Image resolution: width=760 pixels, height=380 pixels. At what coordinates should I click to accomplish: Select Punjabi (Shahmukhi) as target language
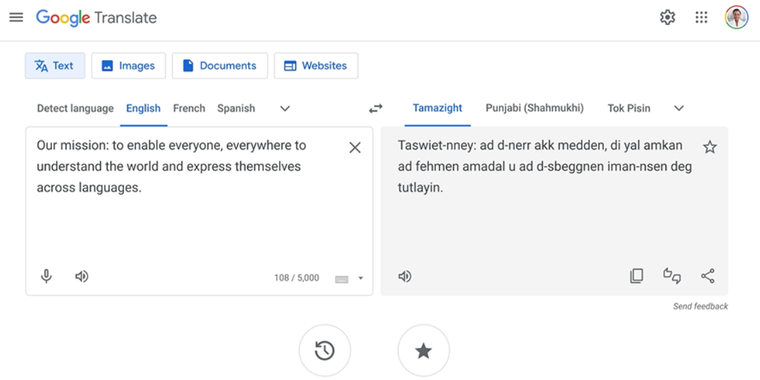tap(535, 108)
